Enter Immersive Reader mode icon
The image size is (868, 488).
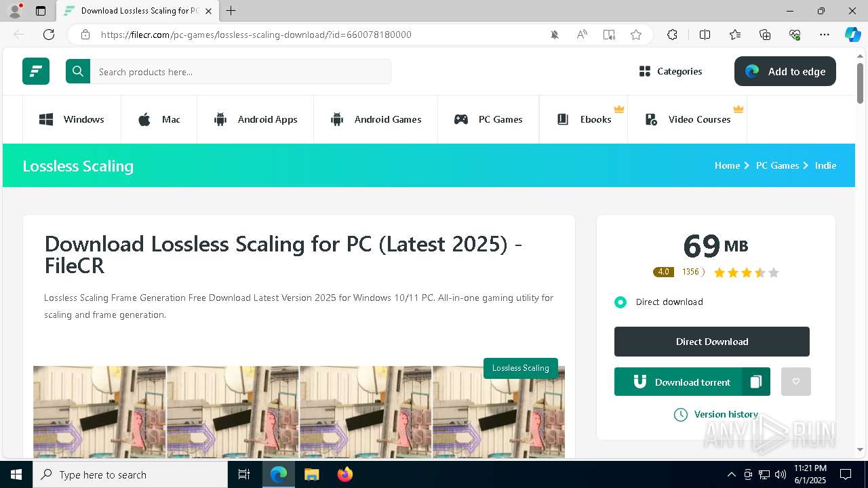pos(609,35)
